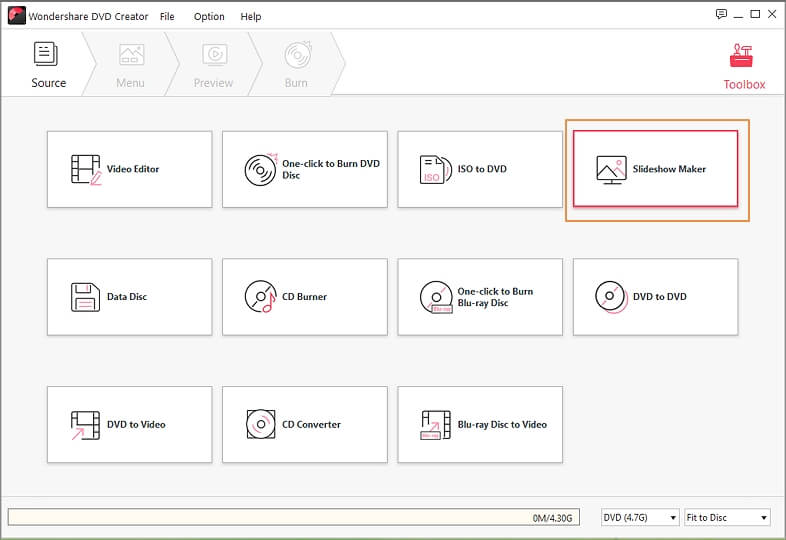Click the DVD to Video filmstrip icon

click(x=85, y=425)
